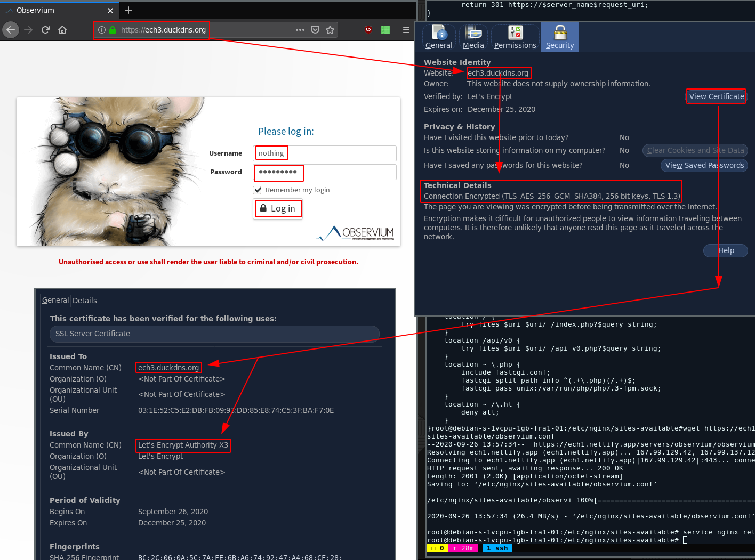The image size is (755, 560).
Task: Open a new browser tab
Action: pos(128,10)
